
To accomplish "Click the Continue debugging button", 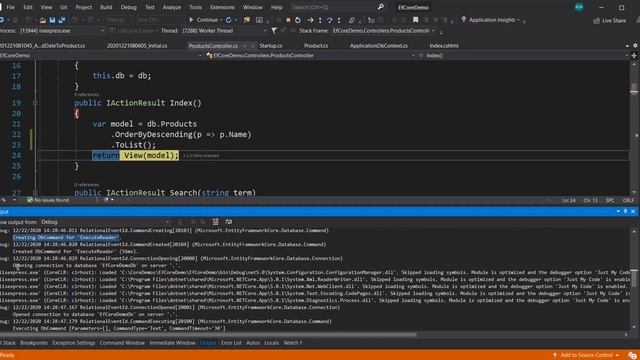I will (x=204, y=20).
